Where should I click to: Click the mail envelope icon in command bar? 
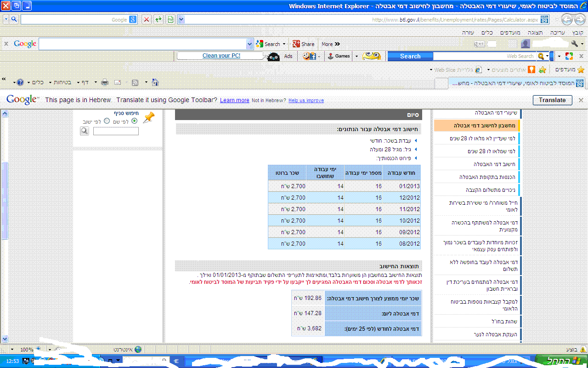coord(118,82)
